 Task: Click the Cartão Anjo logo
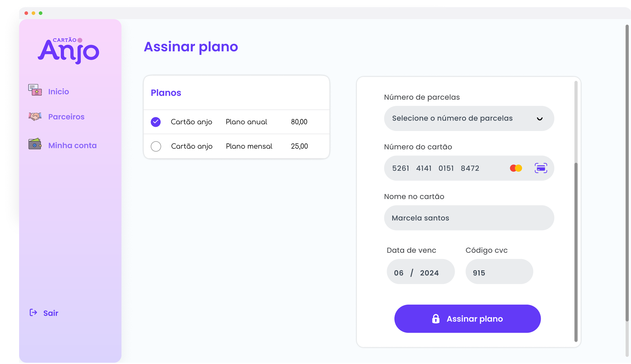coord(68,51)
